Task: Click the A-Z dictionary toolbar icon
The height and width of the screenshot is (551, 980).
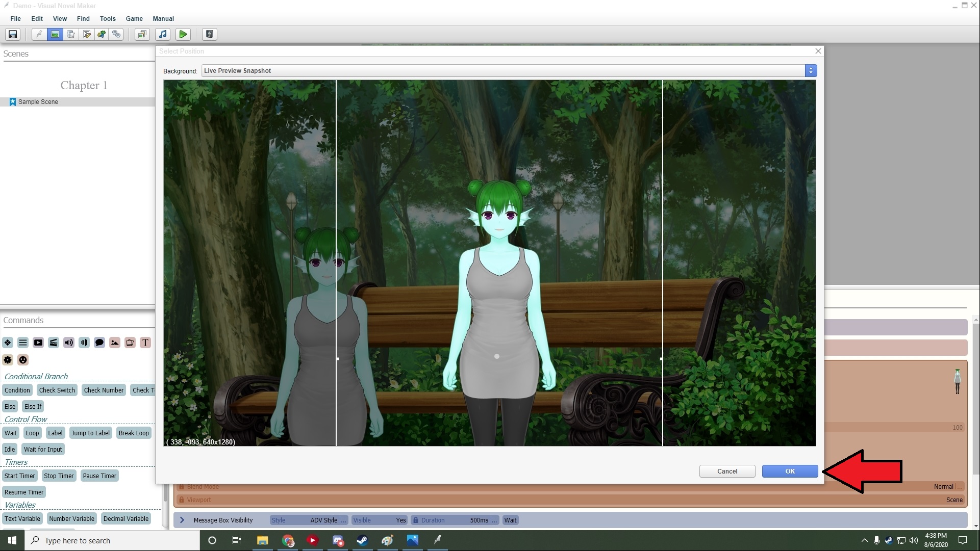Action: [x=209, y=34]
